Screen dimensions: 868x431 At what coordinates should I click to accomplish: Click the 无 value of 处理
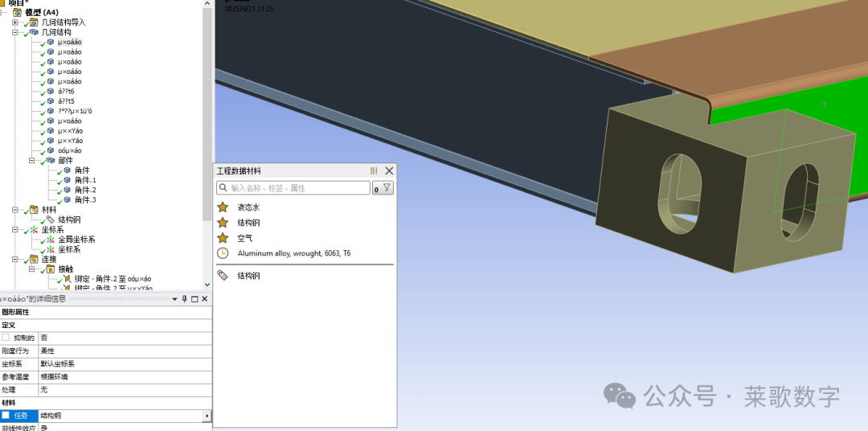125,390
